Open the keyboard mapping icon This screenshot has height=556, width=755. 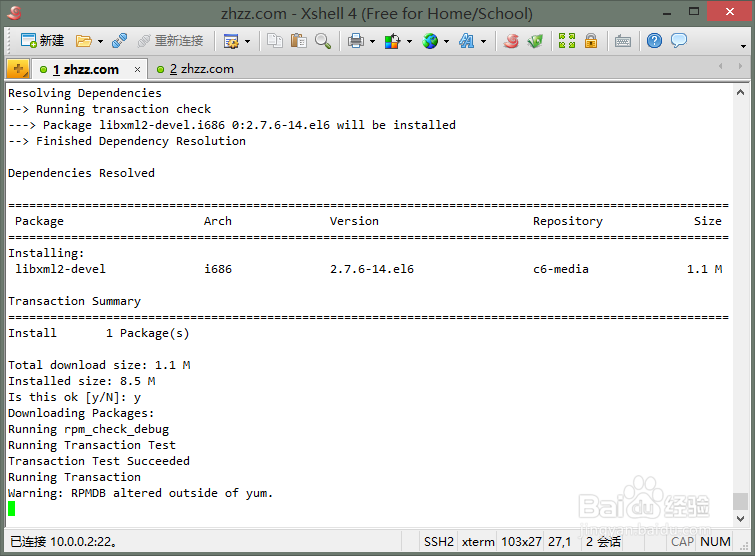coord(623,41)
